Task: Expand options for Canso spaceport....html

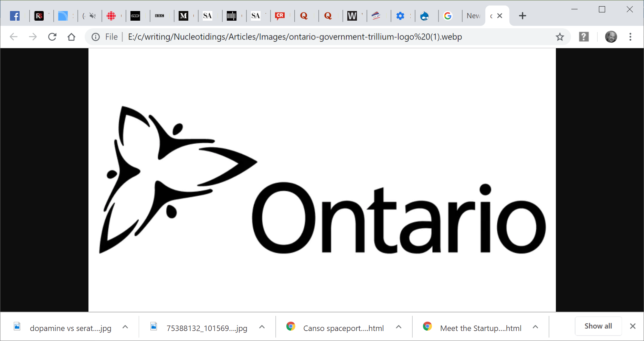Action: pyautogui.click(x=399, y=327)
